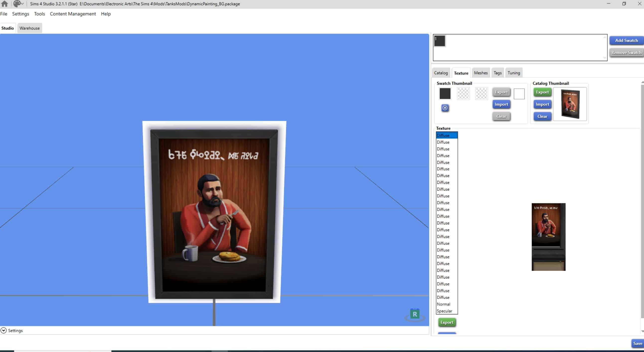Viewport: 644px width, 352px height.
Task: Click the circled X button under swatch thumbnail
Action: pyautogui.click(x=445, y=108)
